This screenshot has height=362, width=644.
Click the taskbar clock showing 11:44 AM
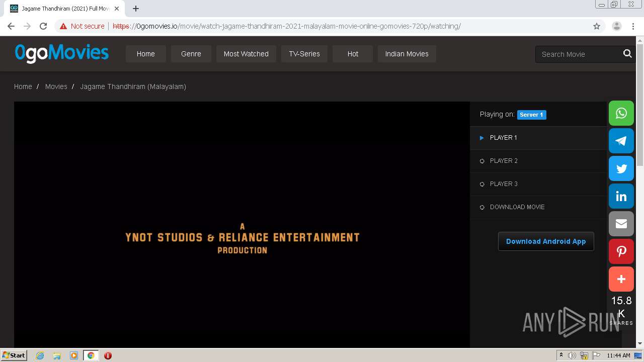(x=618, y=355)
